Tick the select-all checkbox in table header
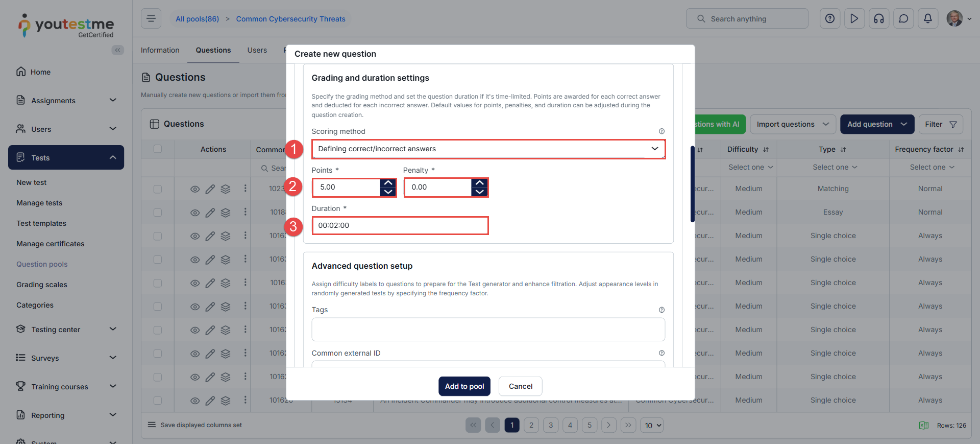 tap(158, 149)
